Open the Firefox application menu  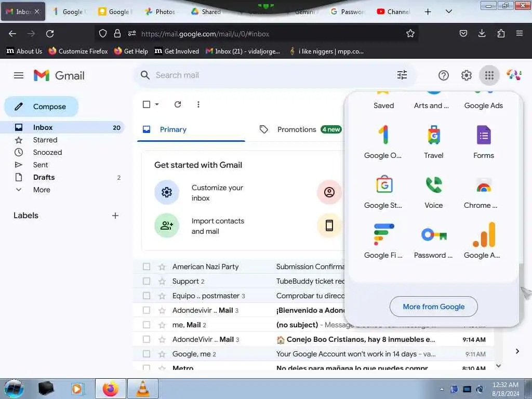(519, 33)
